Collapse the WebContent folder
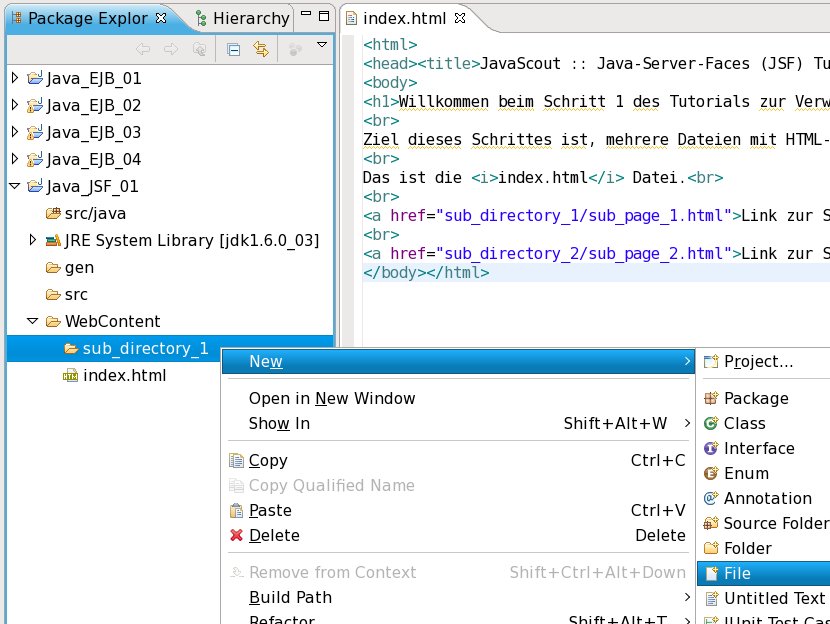The image size is (830, 624). 32,322
